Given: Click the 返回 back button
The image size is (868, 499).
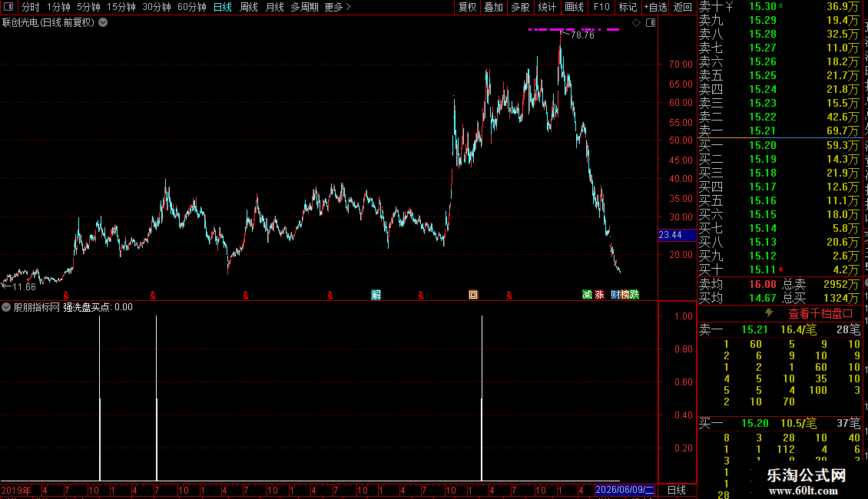Looking at the screenshot, I should [x=683, y=7].
